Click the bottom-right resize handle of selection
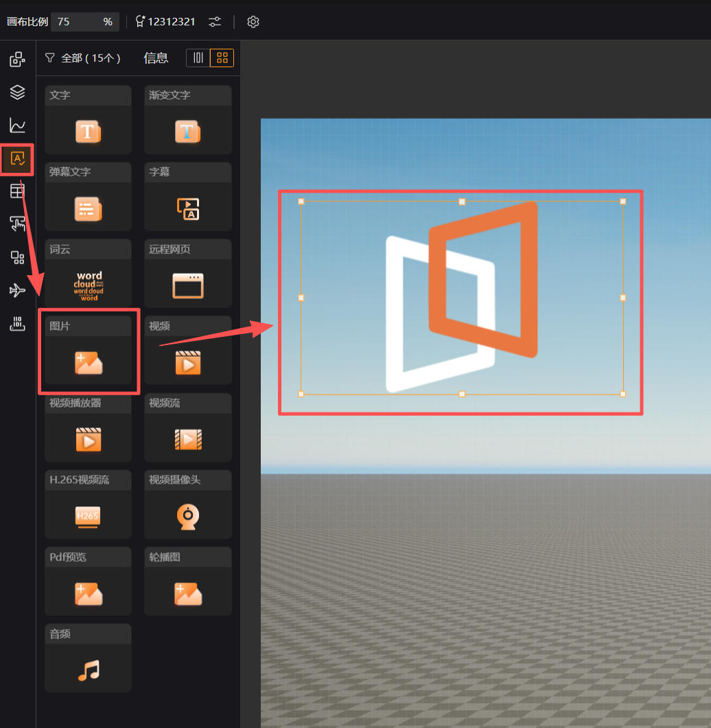Image resolution: width=711 pixels, height=728 pixels. tap(622, 394)
